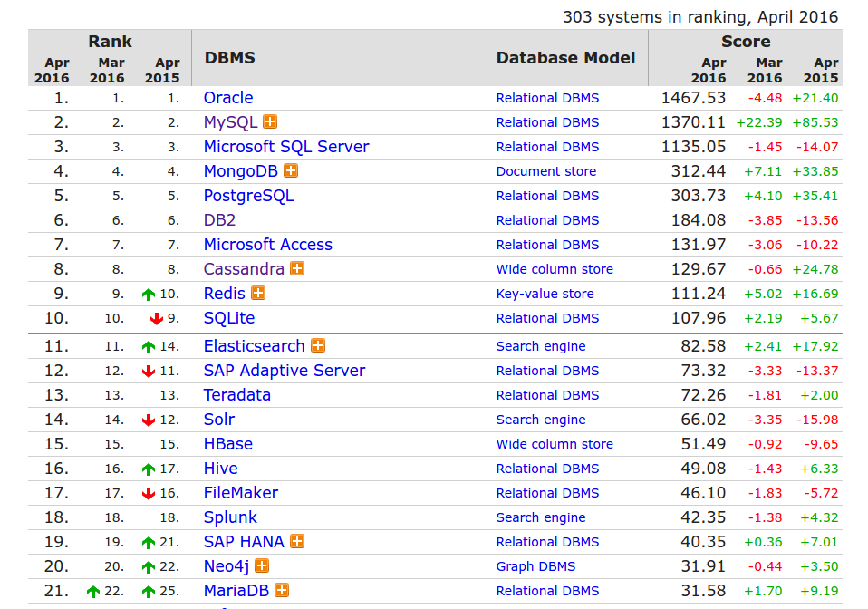Open the plus icon next to Elasticsearch

318,345
